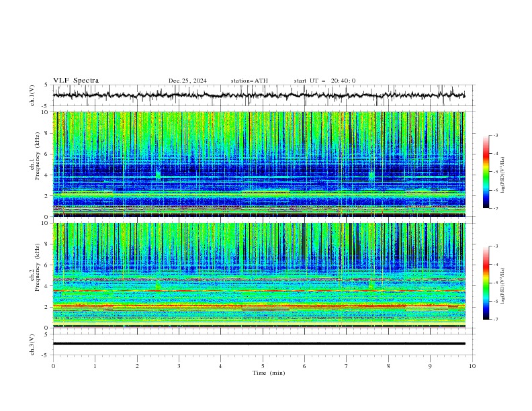
Task: Click the time axis '10' tick label
Action: pos(472,366)
